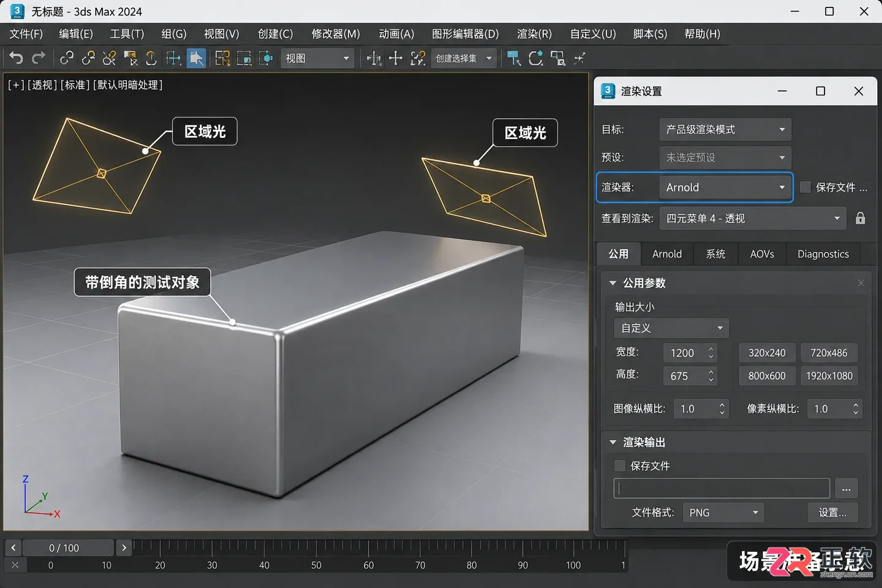Screen dimensions: 882x588
Task: Collapse the 公用参数 rollout
Action: click(x=612, y=283)
